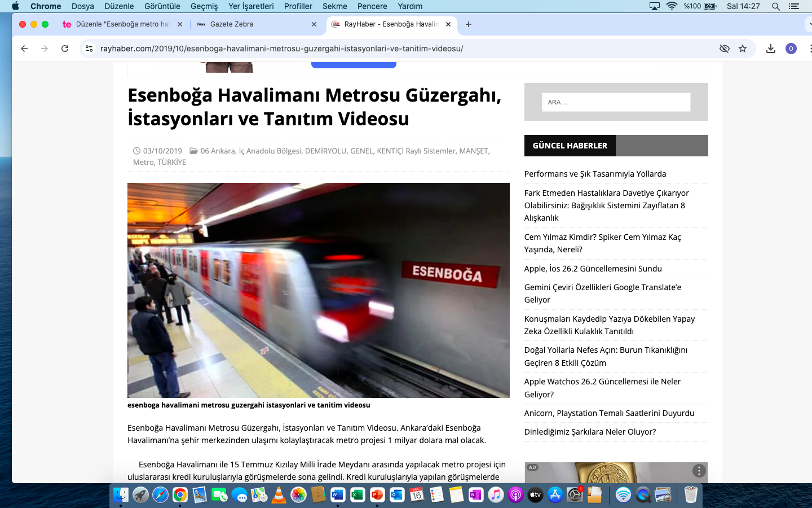The image size is (812, 508).
Task: Open Chrome's Downloads icon in toolbar
Action: (770, 49)
